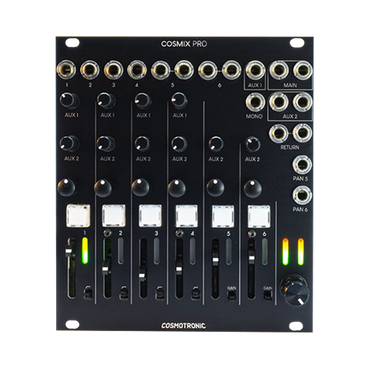The height and width of the screenshot is (370, 370).
Task: Click the right main output level meter
Action: coord(301,252)
